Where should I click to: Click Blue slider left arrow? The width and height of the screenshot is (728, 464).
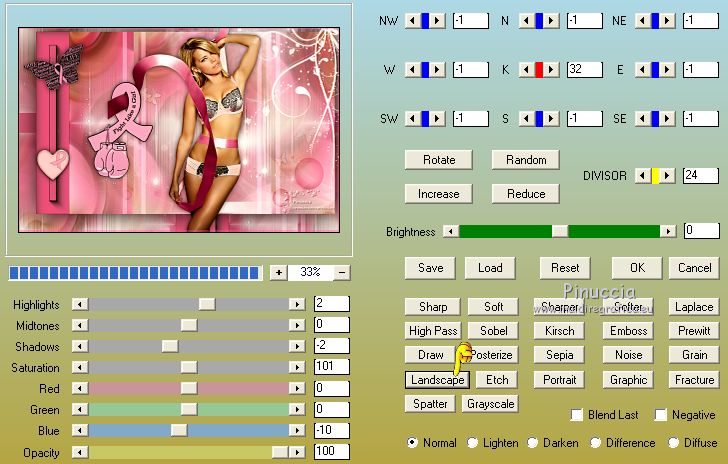80,430
